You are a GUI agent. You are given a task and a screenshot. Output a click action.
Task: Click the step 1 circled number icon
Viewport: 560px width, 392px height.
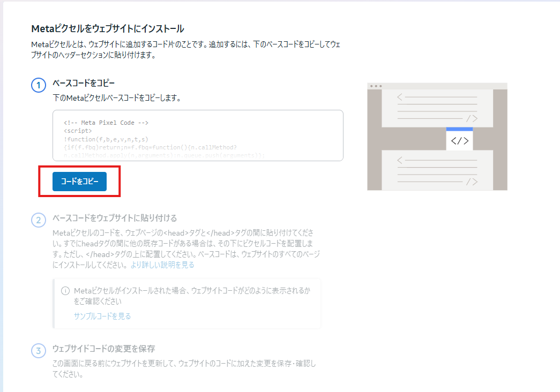pos(39,85)
